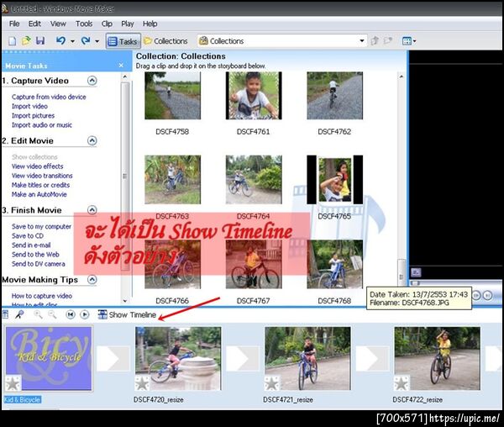Click View video effects link

(37, 166)
